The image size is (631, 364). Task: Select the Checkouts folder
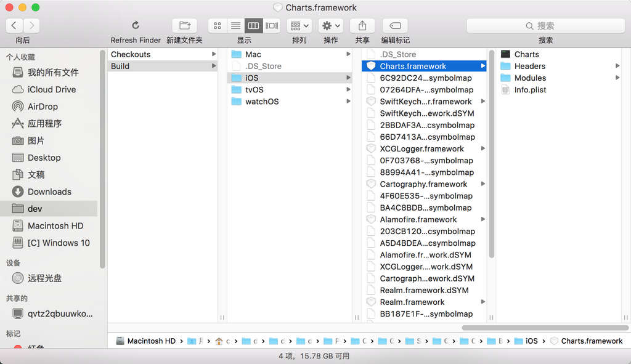(x=163, y=54)
